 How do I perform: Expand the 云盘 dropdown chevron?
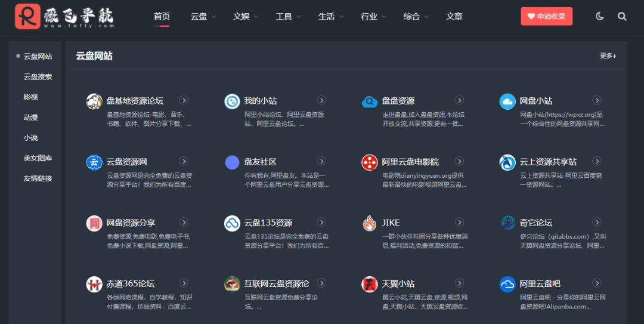pyautogui.click(x=213, y=17)
